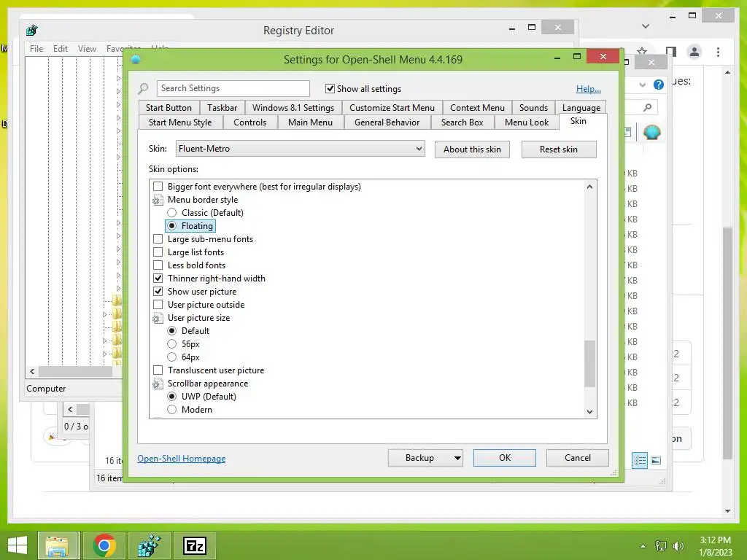Click the About this skin button
Screen dimensions: 747x560
coord(472,149)
